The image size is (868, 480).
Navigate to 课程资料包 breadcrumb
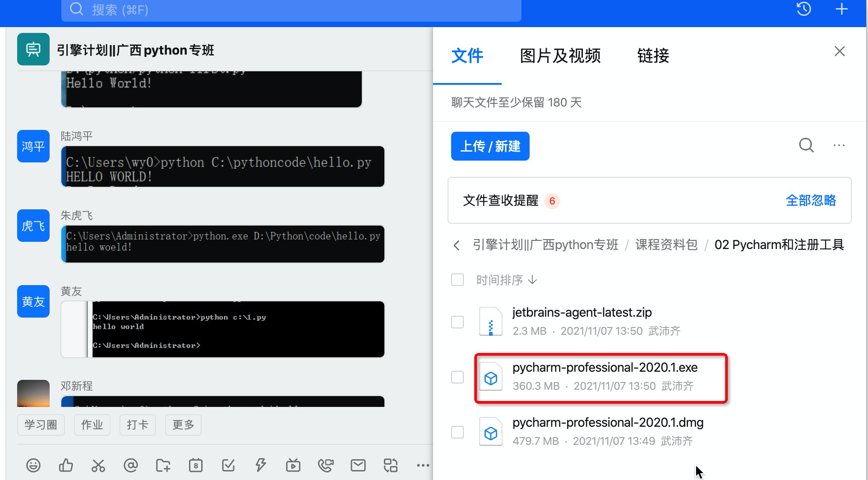click(666, 245)
